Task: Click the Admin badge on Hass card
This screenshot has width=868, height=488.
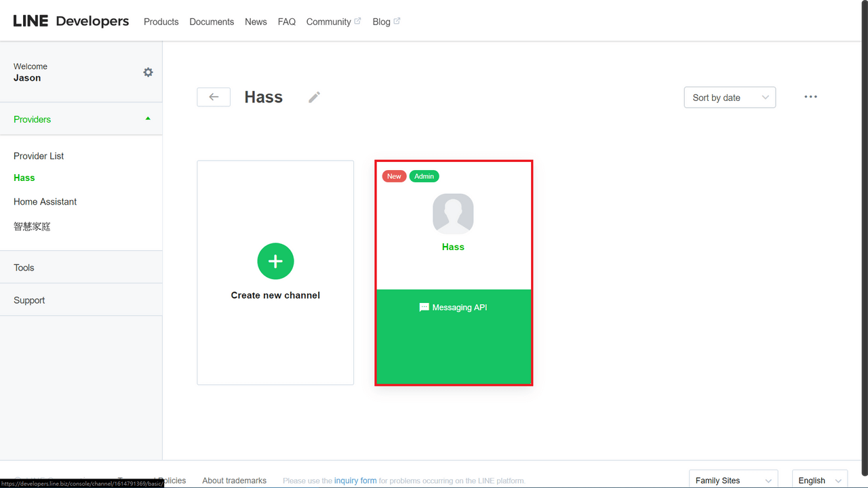Action: (424, 176)
